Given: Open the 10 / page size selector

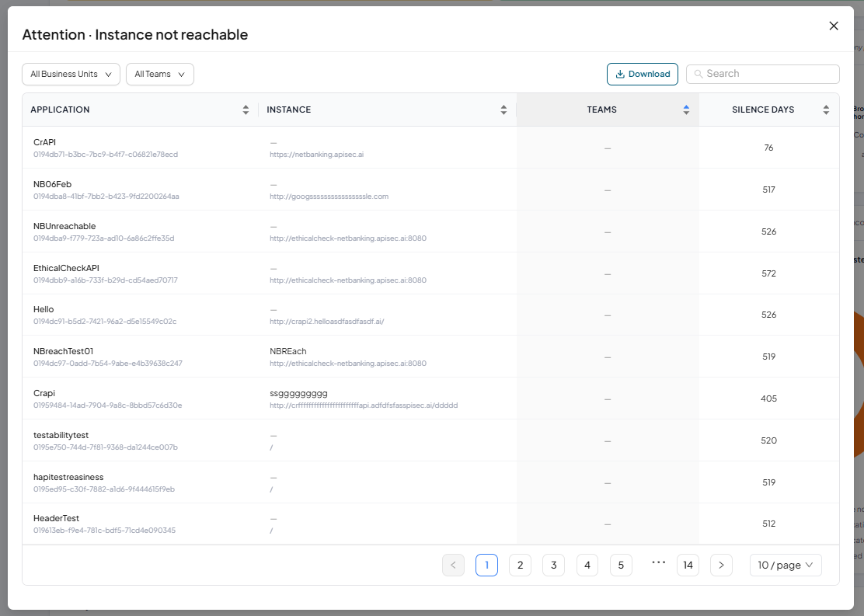Looking at the screenshot, I should pyautogui.click(x=786, y=565).
